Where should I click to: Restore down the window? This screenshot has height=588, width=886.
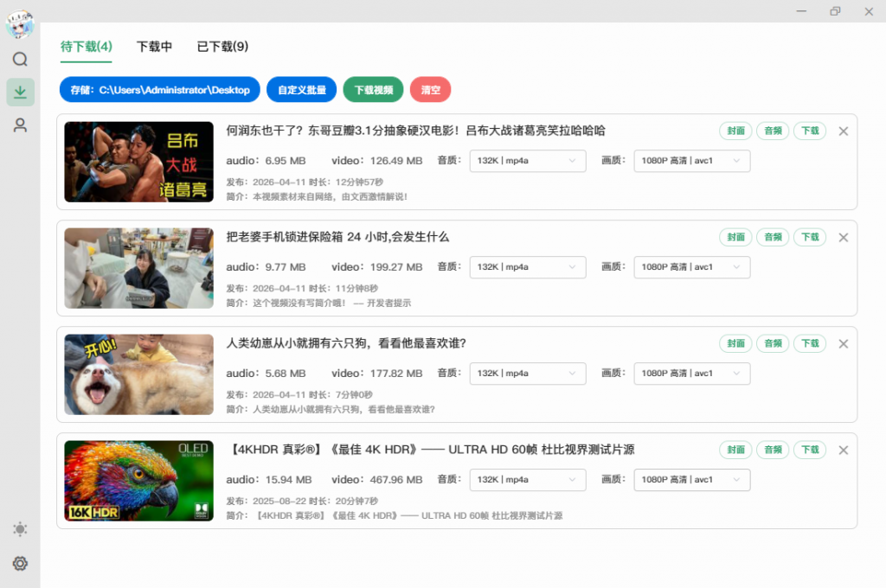pyautogui.click(x=835, y=11)
